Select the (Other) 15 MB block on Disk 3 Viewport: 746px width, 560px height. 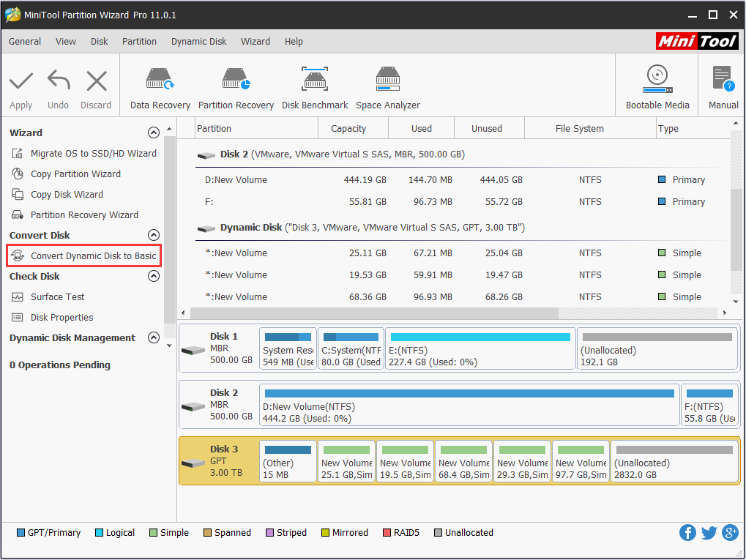[x=288, y=461]
